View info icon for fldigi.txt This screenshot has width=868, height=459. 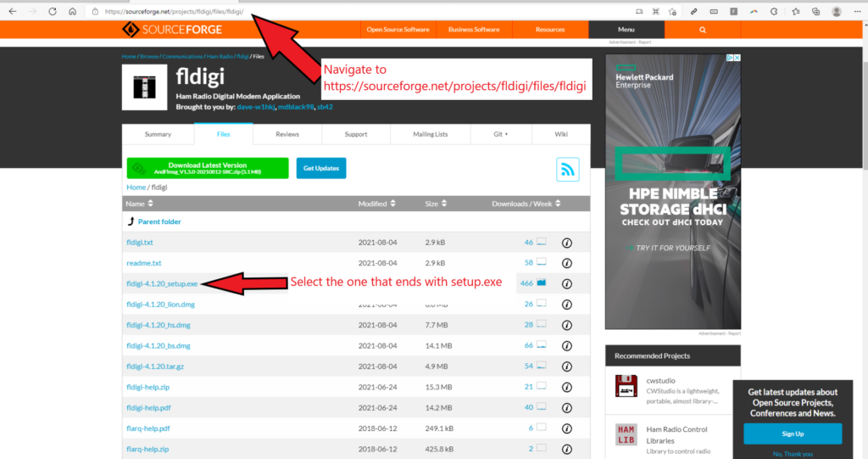click(x=567, y=243)
